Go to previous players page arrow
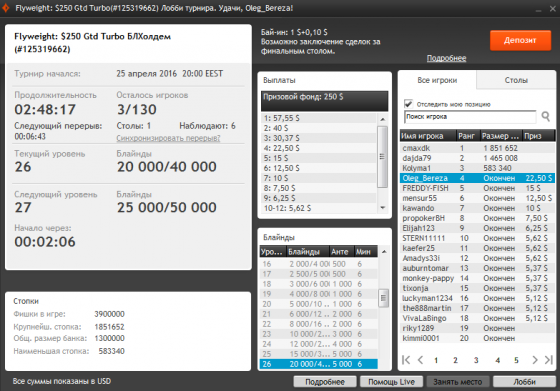 coord(420,360)
